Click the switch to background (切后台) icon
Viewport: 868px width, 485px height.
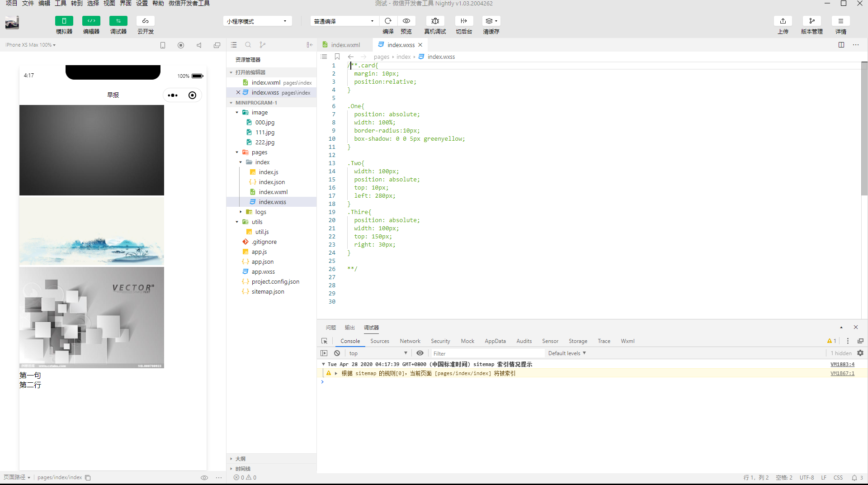464,21
